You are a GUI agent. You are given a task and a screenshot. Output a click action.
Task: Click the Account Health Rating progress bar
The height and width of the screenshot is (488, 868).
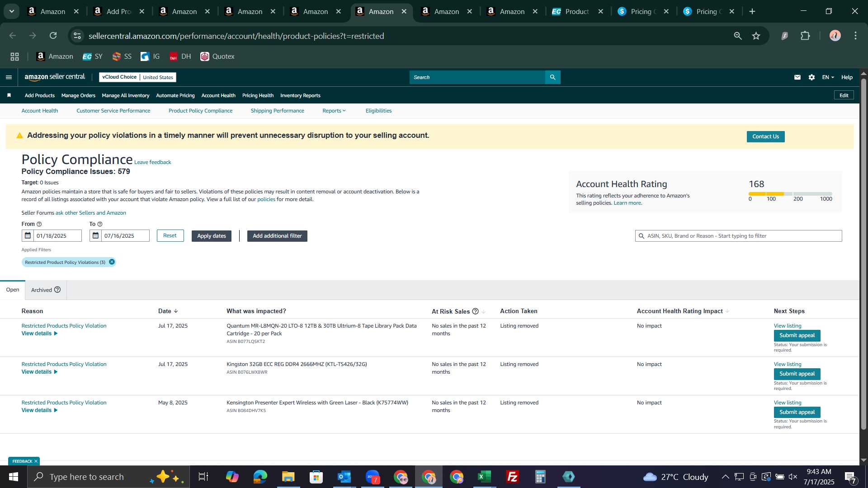pyautogui.click(x=790, y=193)
